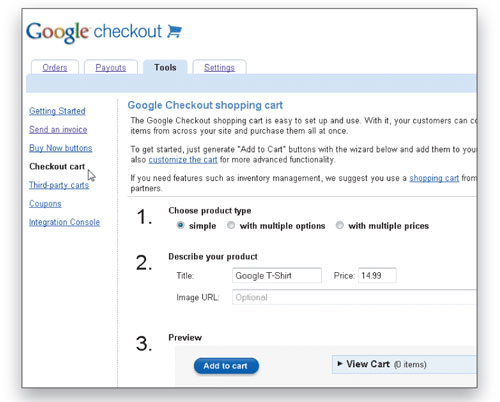Select with multiple prices product type
The image size is (500, 402).
point(340,225)
